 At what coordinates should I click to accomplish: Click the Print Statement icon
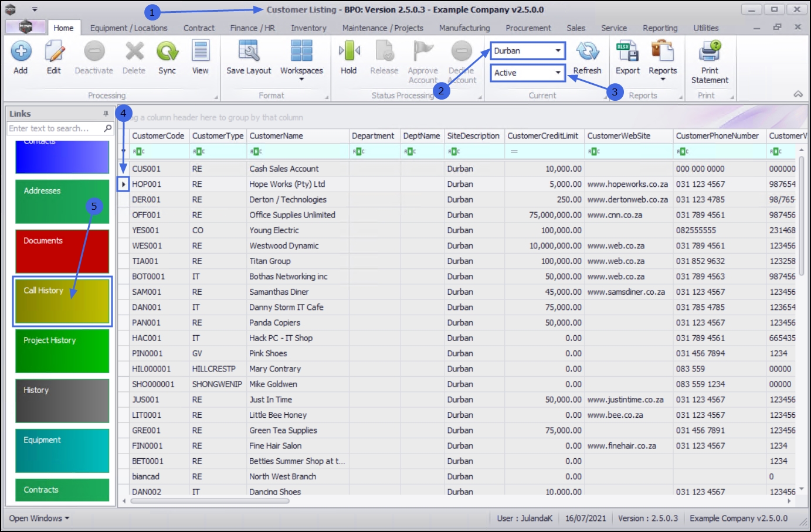(x=710, y=52)
